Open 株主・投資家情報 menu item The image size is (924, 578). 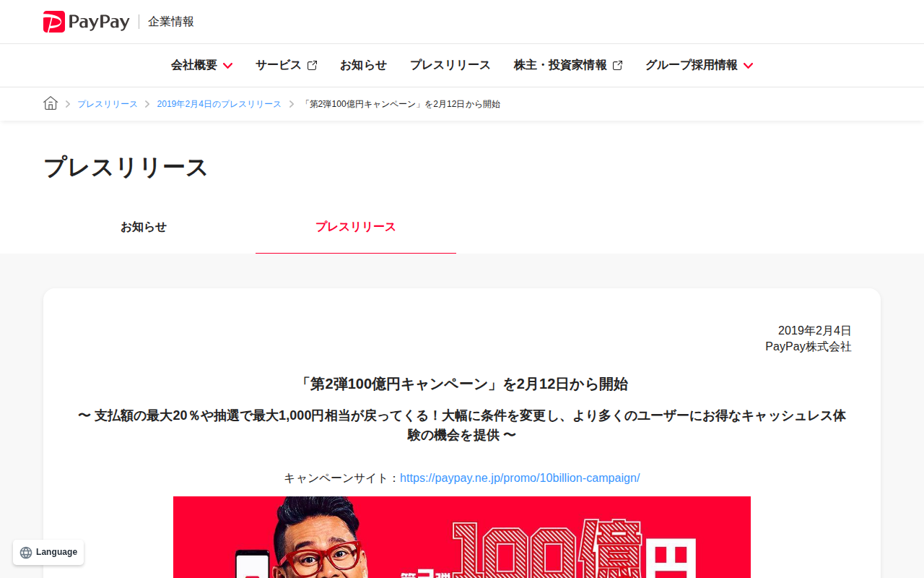(568, 65)
